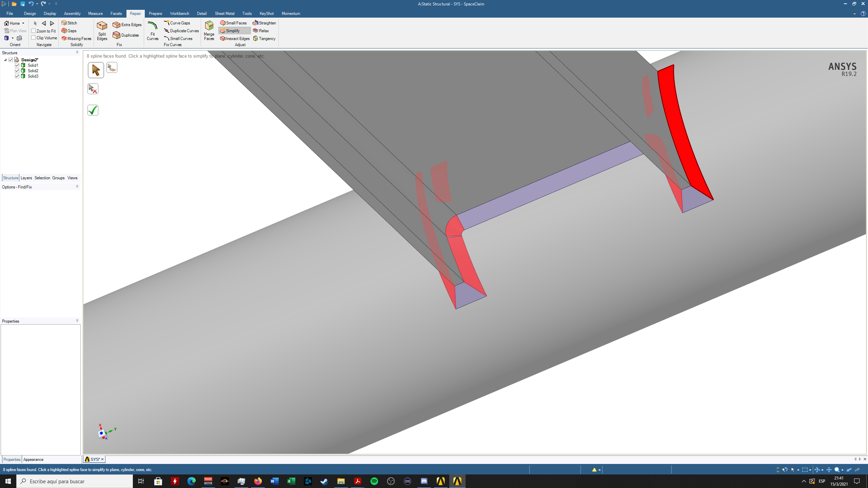
Task: Select the Merge Faces tool
Action: [209, 26]
